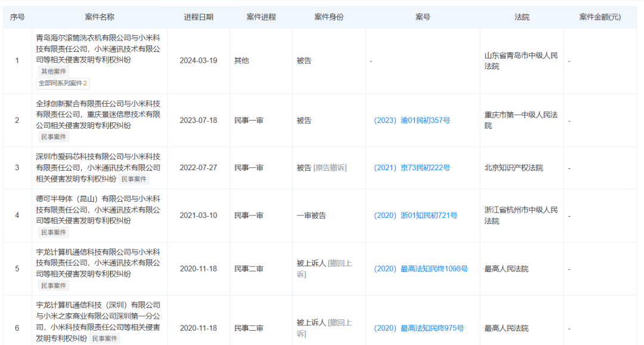Click 山东省青岛市中级人民法院 court cell
Screen dimensions: 644x345
pos(521,61)
